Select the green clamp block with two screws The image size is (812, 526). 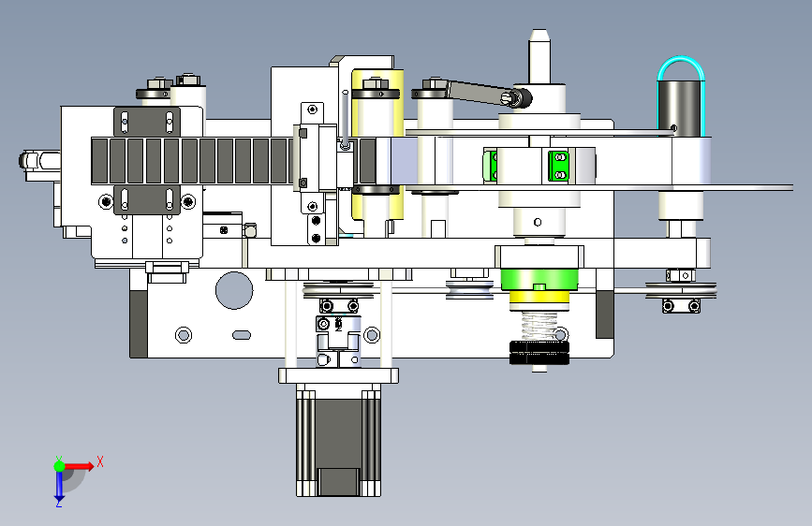click(x=559, y=167)
